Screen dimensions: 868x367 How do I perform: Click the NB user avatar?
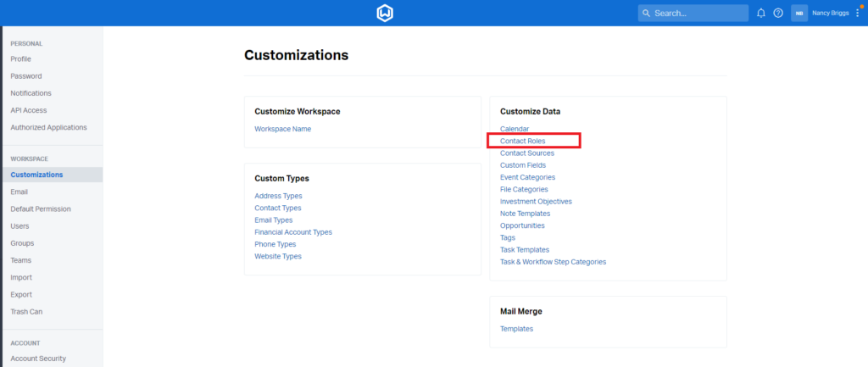coord(799,14)
